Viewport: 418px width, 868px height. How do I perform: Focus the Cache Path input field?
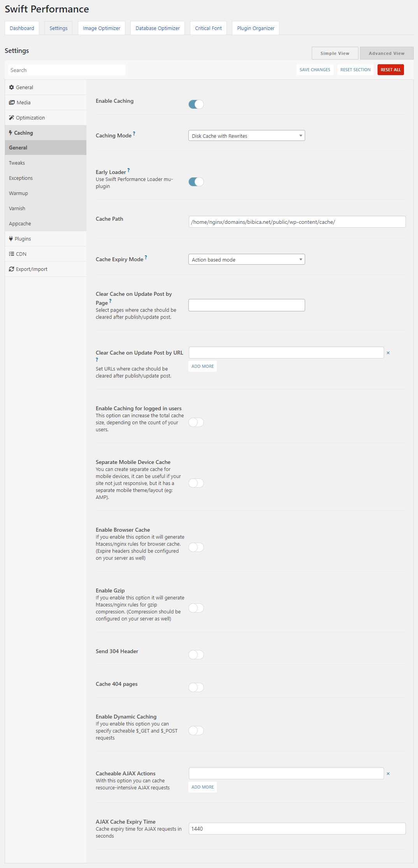click(297, 222)
